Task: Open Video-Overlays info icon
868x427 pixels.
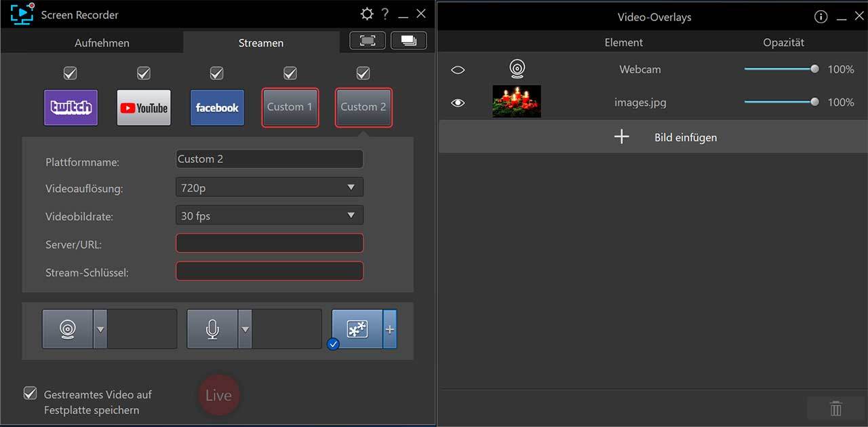Action: click(821, 17)
